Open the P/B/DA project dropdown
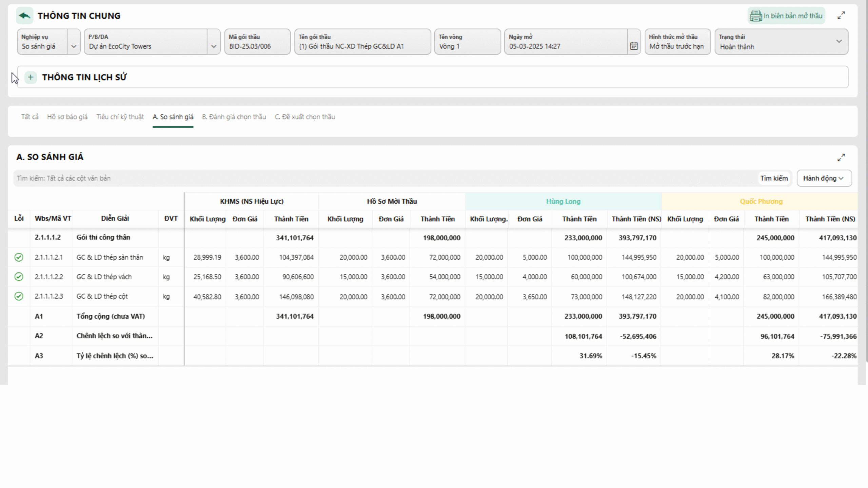The height and width of the screenshot is (488, 868). 214,46
